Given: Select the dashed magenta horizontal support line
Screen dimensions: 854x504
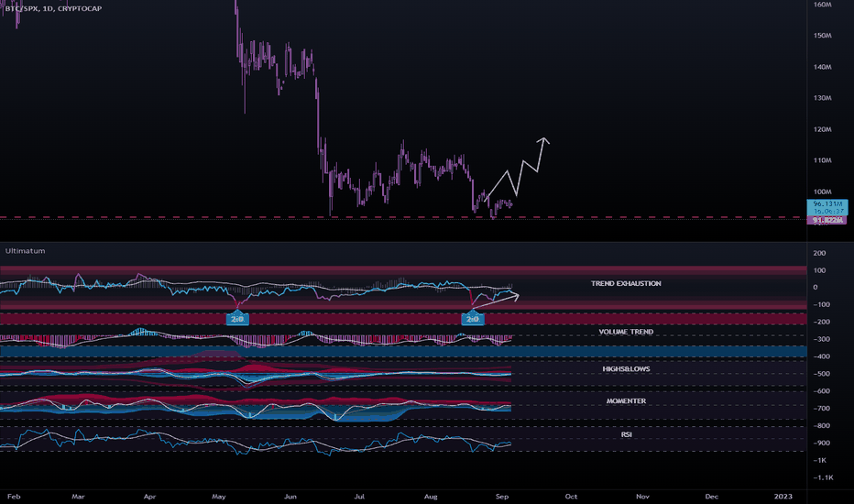Looking at the screenshot, I should pos(403,217).
